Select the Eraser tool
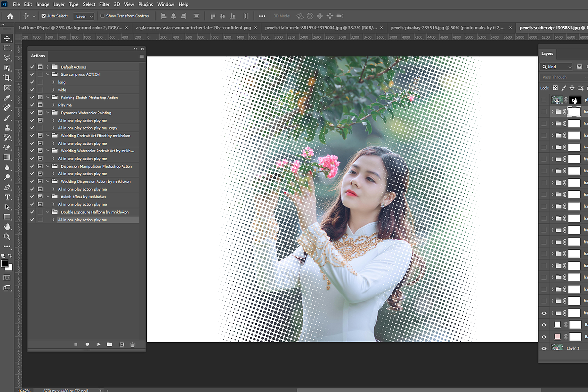Image resolution: width=588 pixels, height=392 pixels. pyautogui.click(x=7, y=147)
